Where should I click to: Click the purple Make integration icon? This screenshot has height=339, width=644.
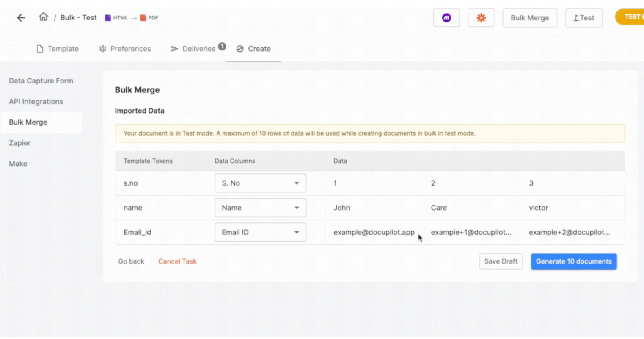coord(446,18)
